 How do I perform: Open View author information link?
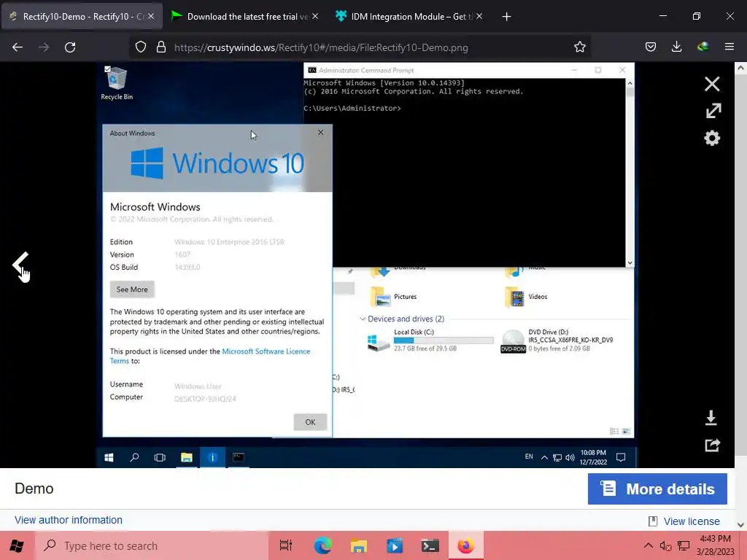click(x=69, y=520)
